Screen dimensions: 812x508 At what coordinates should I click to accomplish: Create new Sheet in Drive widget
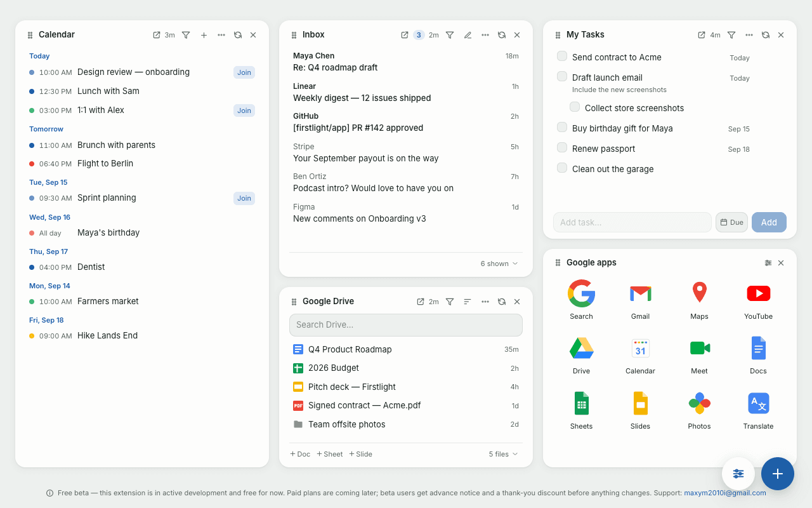click(x=330, y=454)
